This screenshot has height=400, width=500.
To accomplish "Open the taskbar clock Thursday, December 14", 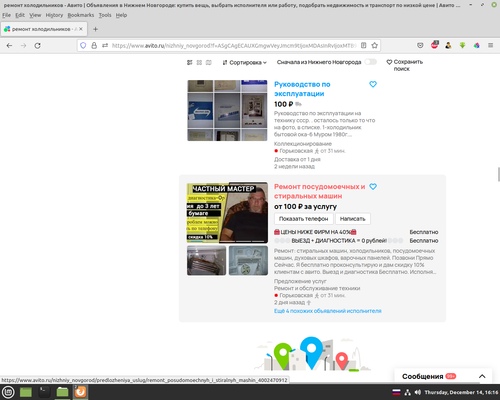I will 461,392.
